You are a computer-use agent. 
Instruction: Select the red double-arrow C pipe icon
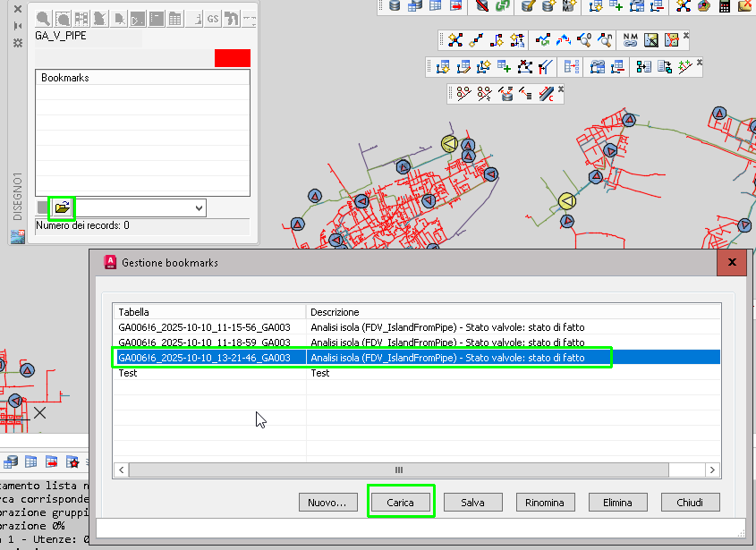pos(547,94)
